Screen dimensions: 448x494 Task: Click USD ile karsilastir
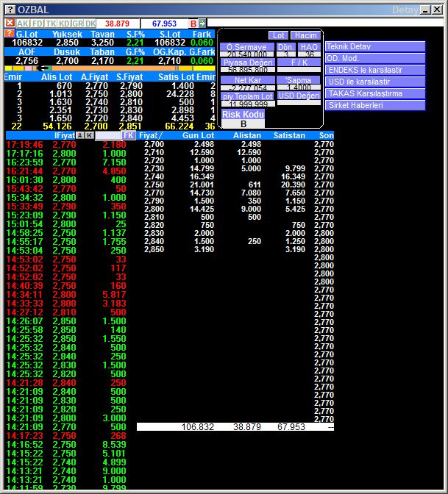coord(375,82)
